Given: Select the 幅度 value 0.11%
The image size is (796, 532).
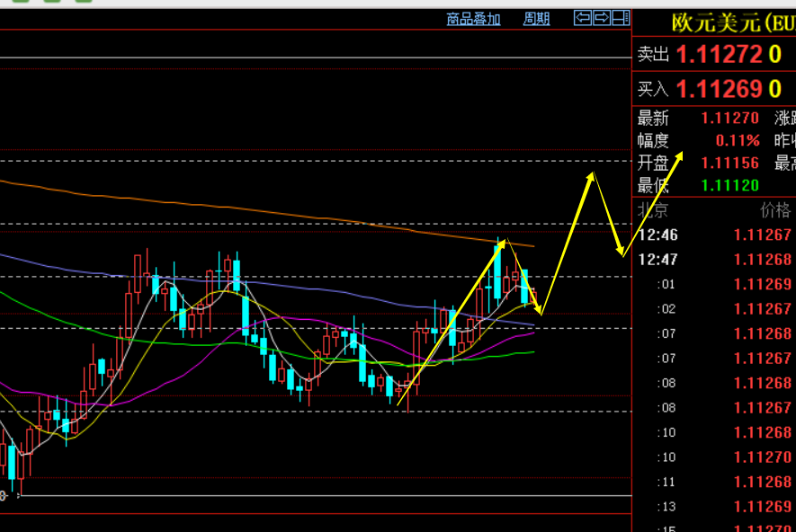Looking at the screenshot, I should pyautogui.click(x=738, y=140).
